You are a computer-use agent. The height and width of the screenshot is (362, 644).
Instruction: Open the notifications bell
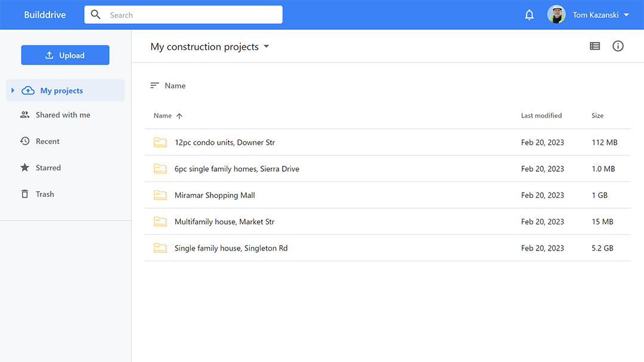pyautogui.click(x=530, y=15)
